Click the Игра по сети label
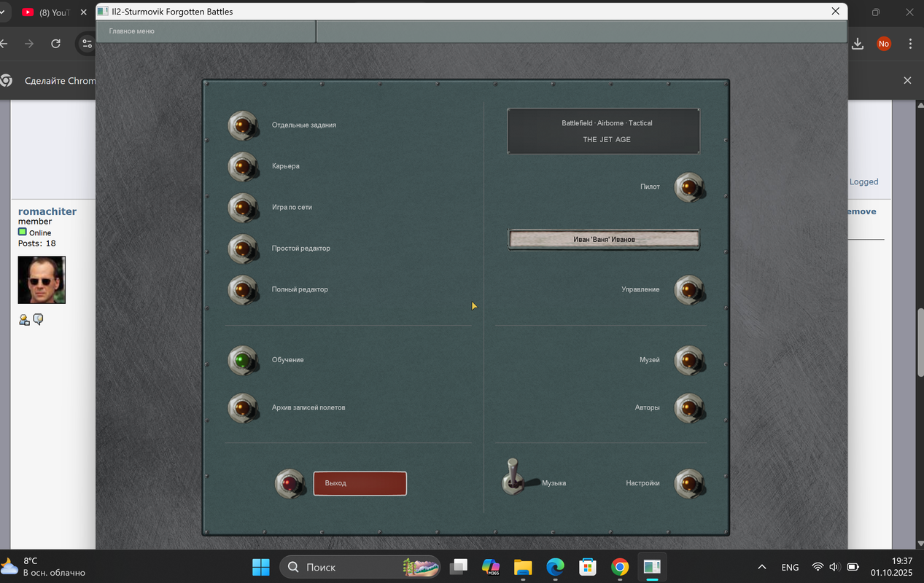This screenshot has height=583, width=924. click(x=292, y=208)
